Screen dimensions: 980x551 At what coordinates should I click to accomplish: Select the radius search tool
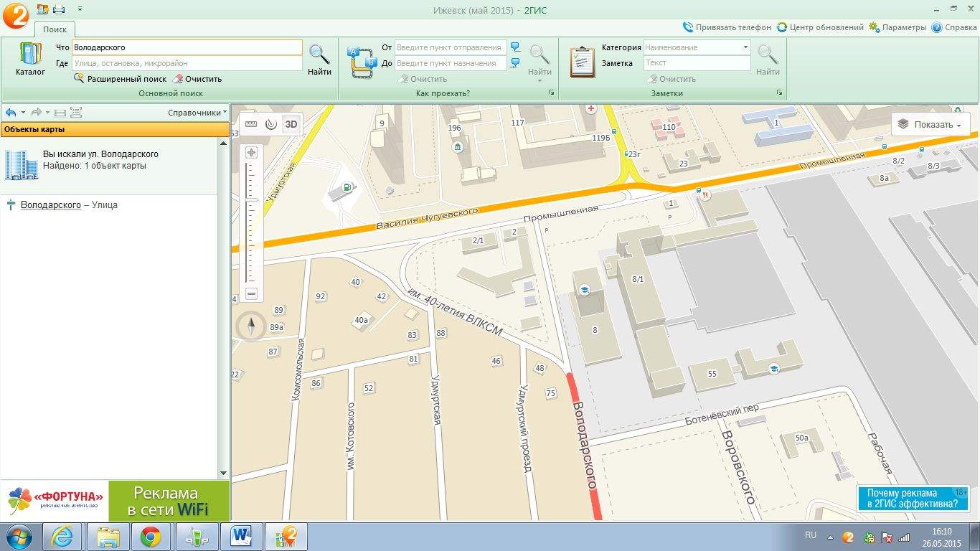point(270,124)
